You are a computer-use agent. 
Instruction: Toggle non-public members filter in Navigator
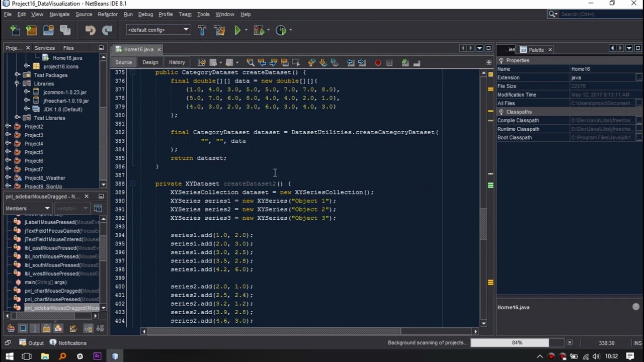(46, 328)
